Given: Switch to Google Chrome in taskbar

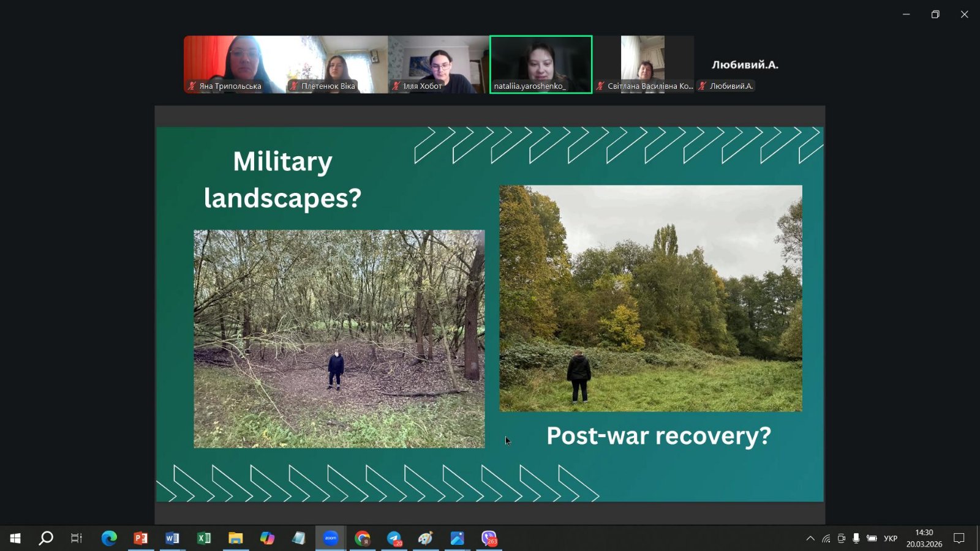Looking at the screenshot, I should point(363,538).
